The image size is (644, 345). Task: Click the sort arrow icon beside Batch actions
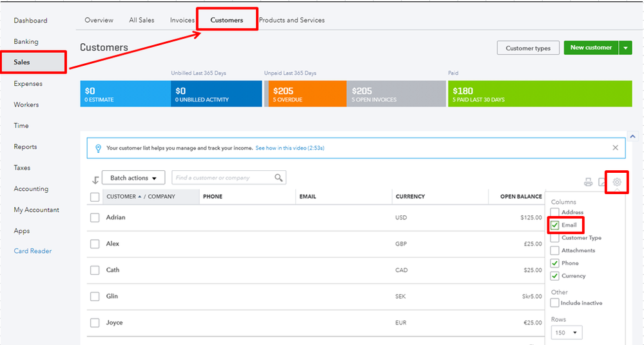pos(95,180)
